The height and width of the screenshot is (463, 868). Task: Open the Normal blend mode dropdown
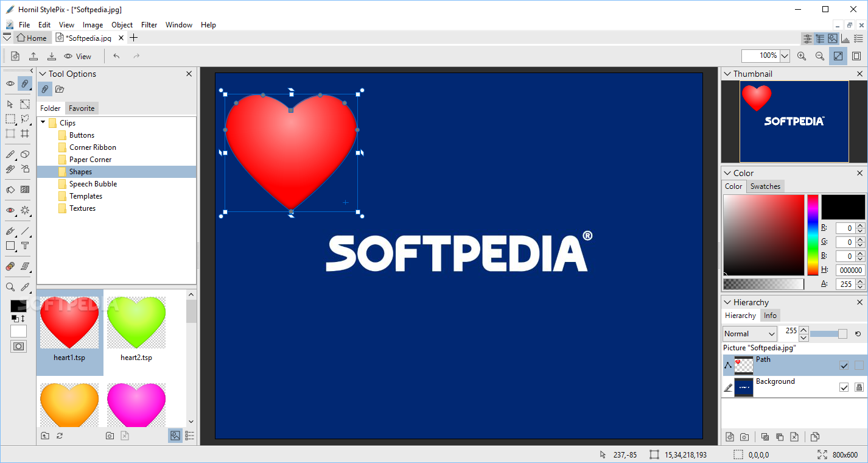click(x=750, y=334)
